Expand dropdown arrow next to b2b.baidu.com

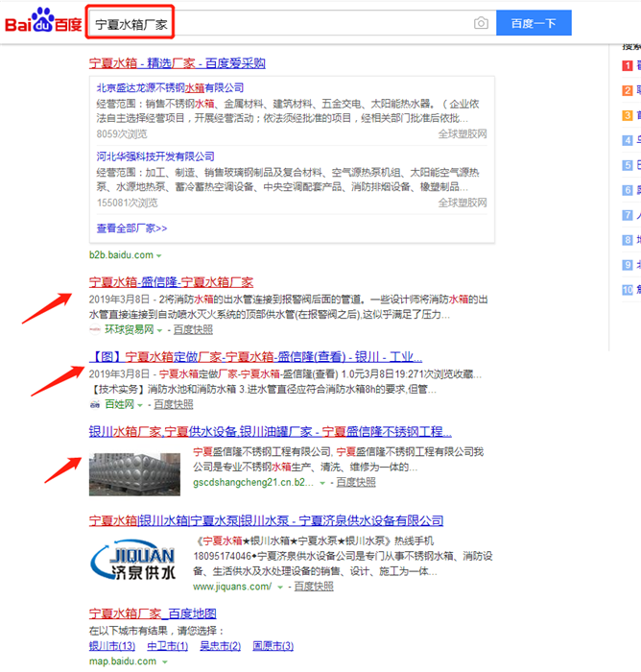159,255
